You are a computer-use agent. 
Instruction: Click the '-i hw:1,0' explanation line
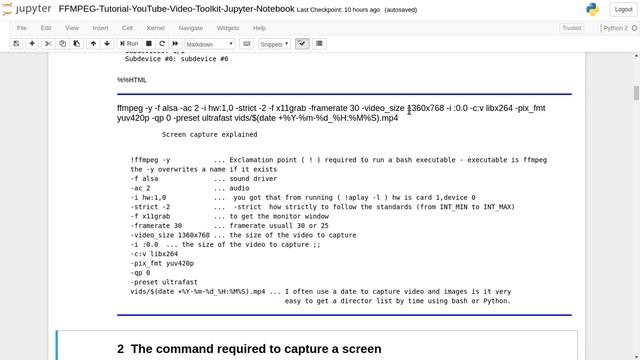303,198
